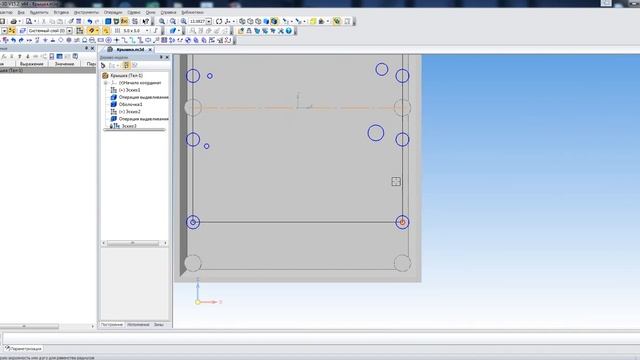Viewport: 640px width, 360px height.
Task: Open the Вставка menu
Action: click(61, 13)
